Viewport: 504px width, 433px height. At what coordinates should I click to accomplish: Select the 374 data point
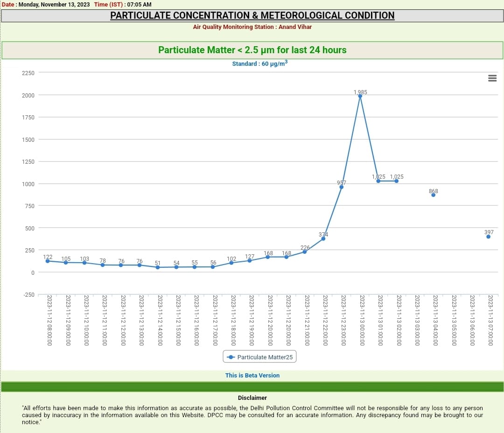click(x=323, y=238)
